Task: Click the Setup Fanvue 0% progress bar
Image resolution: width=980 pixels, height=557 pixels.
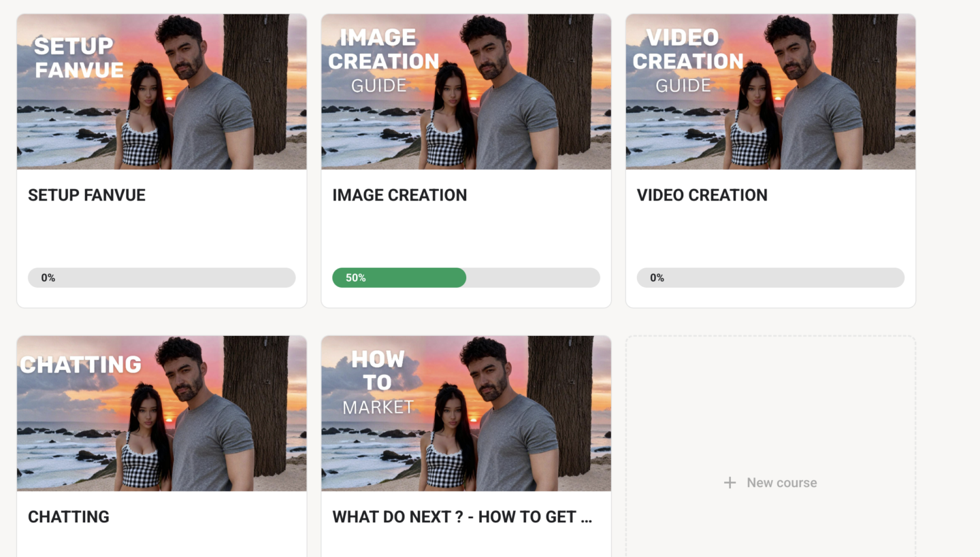Action: pos(162,277)
